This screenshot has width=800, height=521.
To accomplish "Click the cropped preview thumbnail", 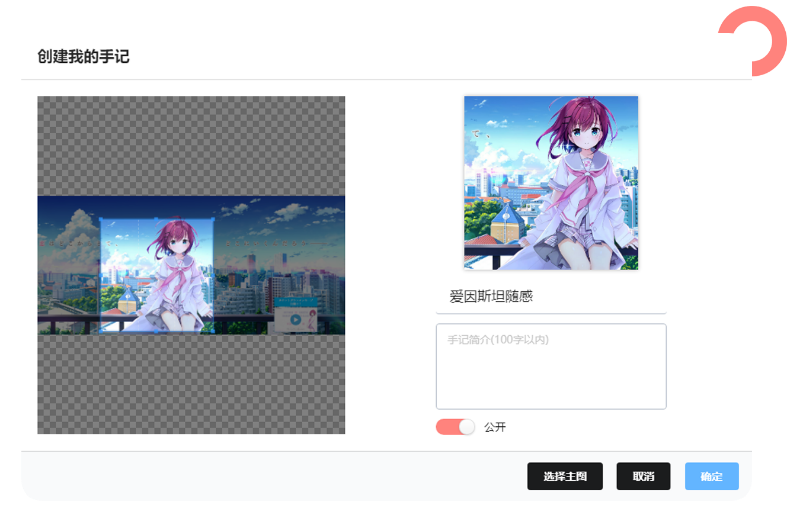I will click(x=551, y=183).
